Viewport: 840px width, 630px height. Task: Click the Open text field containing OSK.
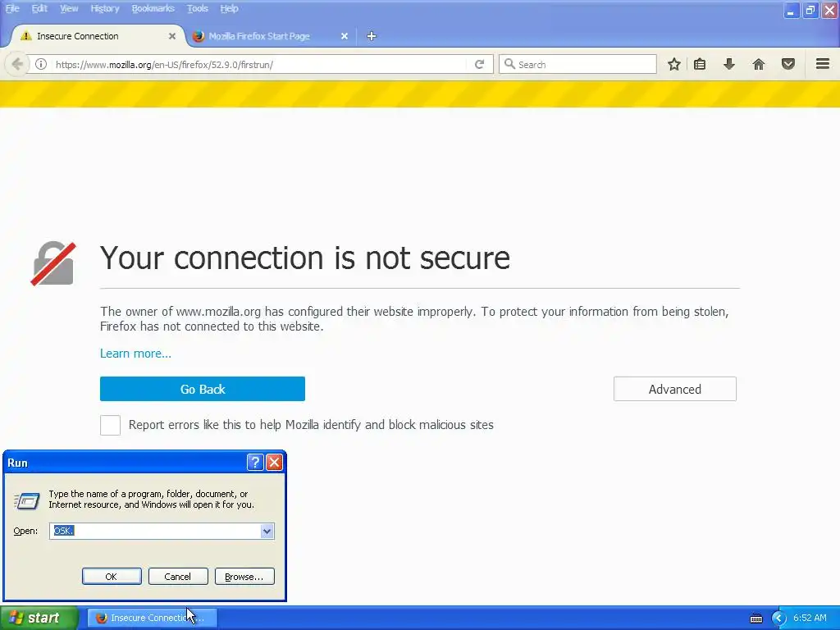click(155, 531)
